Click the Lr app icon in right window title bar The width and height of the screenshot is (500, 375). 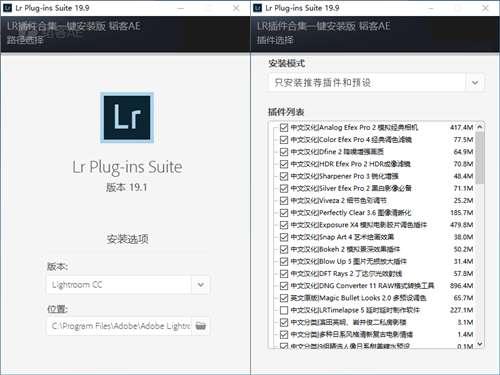(257, 8)
